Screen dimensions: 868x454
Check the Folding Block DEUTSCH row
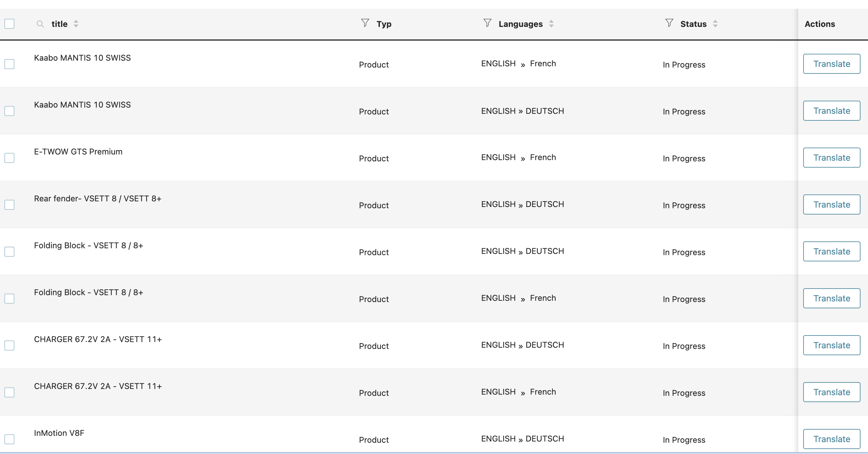pyautogui.click(x=9, y=252)
